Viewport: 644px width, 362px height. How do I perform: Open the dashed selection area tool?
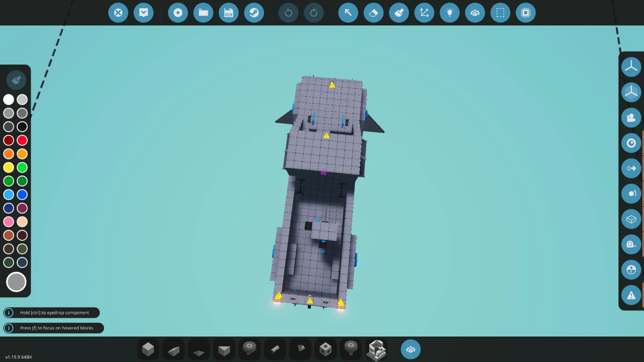point(500,13)
